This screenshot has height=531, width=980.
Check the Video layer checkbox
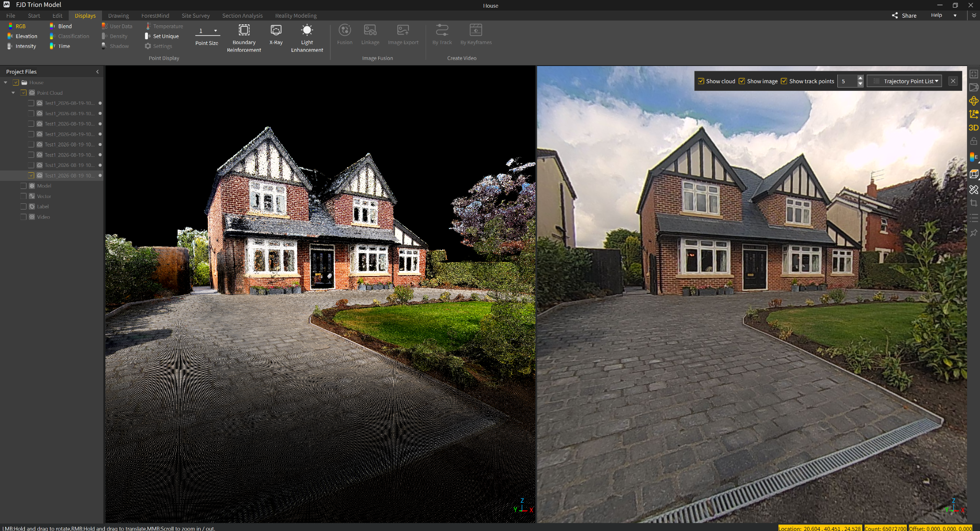23,217
